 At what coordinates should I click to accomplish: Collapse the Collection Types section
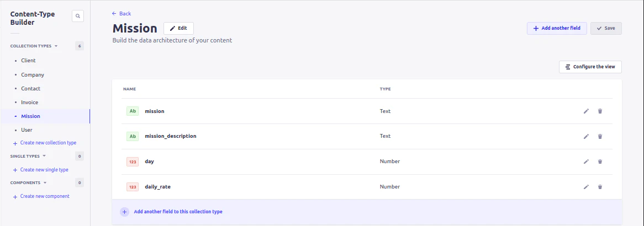click(x=56, y=46)
